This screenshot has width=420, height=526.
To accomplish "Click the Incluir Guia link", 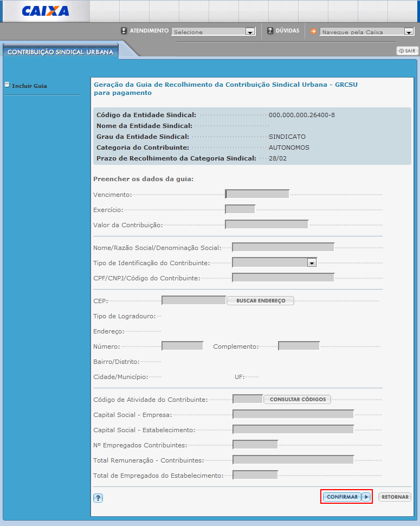I will pyautogui.click(x=29, y=86).
